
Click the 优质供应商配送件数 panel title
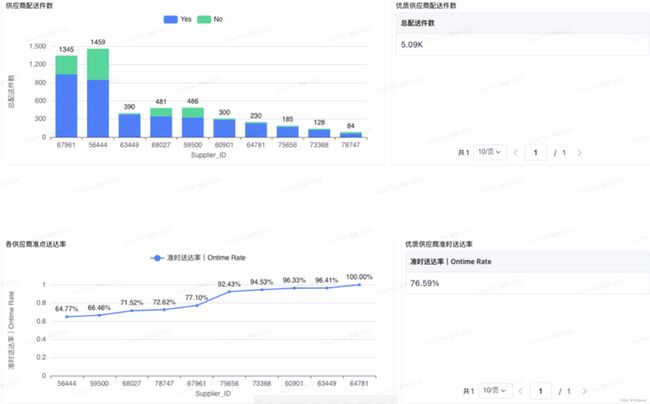click(x=426, y=5)
